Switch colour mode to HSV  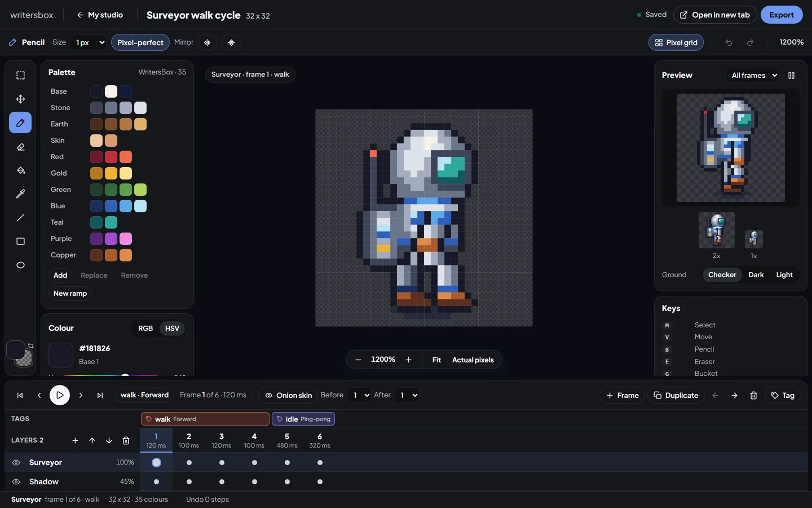pos(172,329)
